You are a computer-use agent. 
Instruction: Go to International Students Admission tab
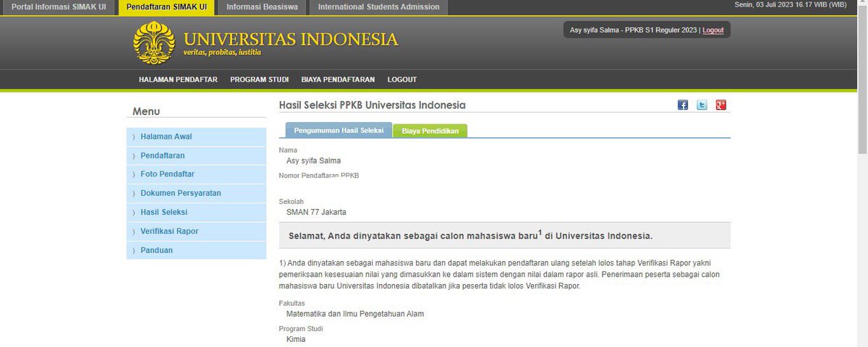click(x=378, y=7)
